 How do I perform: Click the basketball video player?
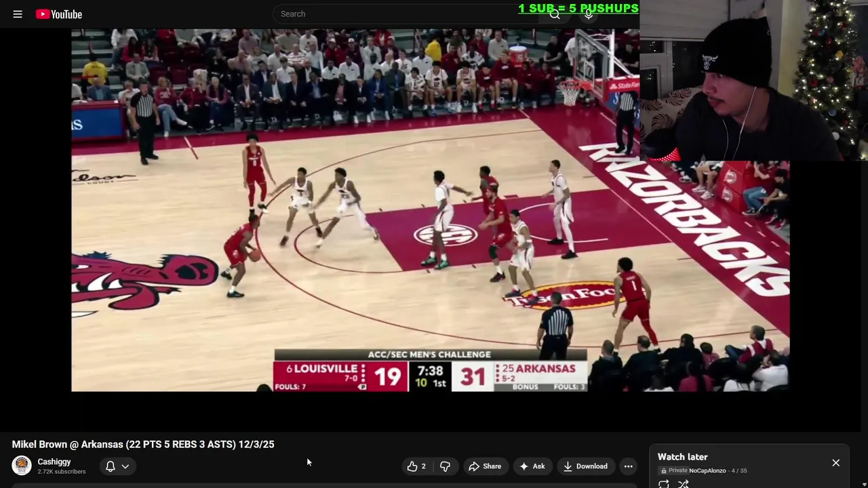[430, 210]
